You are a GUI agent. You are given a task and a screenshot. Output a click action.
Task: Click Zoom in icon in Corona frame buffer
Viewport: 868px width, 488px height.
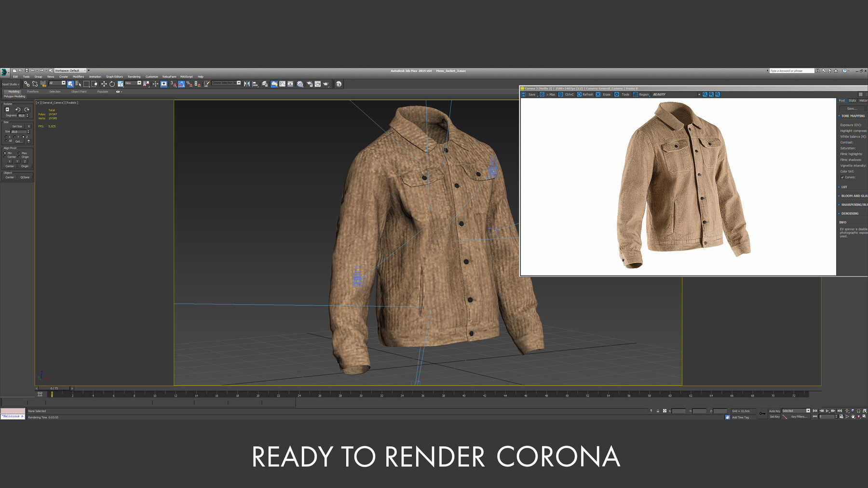(705, 94)
